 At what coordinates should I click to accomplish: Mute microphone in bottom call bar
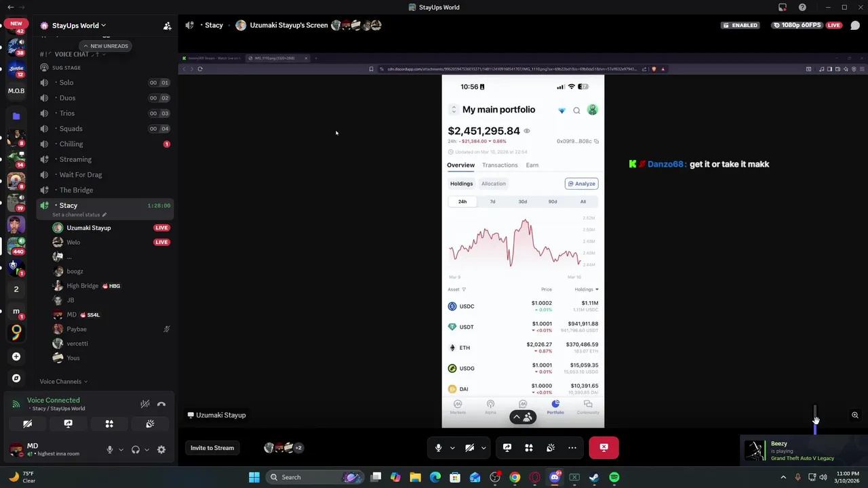coord(438,447)
